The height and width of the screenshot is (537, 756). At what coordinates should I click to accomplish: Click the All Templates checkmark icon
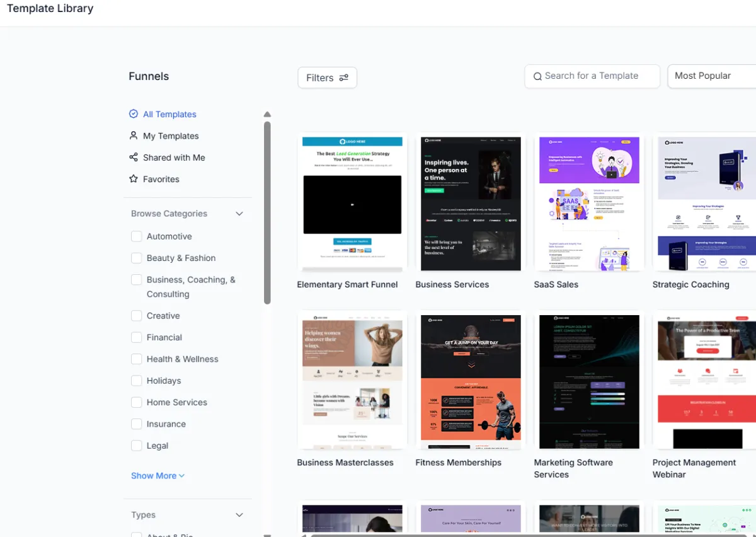coord(134,114)
